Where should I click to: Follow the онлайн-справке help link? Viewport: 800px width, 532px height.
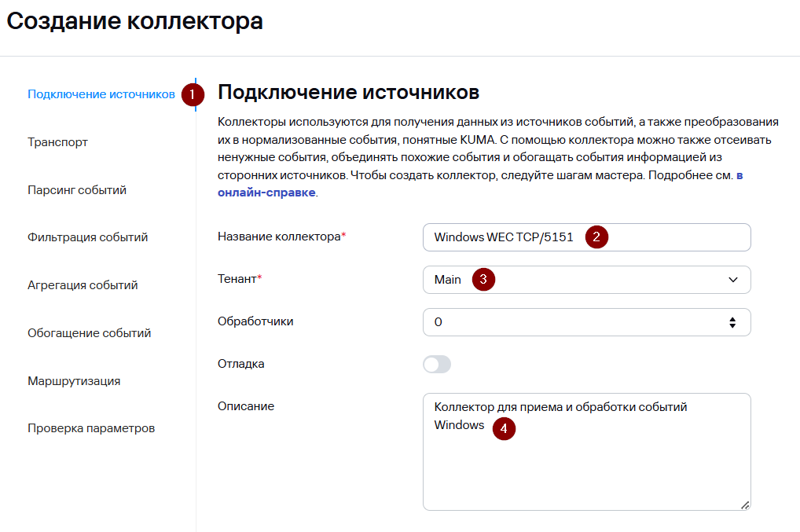(267, 193)
